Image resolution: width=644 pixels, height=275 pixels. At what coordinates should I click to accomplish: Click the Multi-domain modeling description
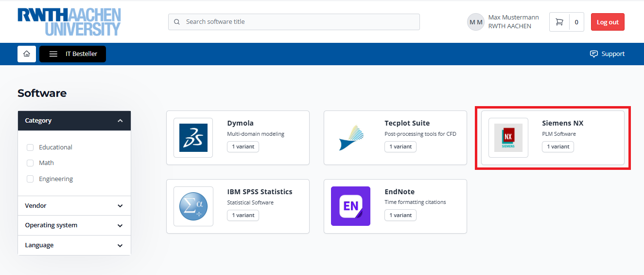pyautogui.click(x=256, y=134)
